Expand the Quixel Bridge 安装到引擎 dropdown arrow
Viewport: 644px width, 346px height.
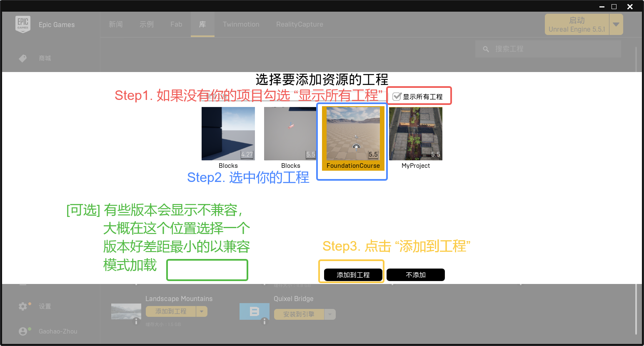point(330,314)
